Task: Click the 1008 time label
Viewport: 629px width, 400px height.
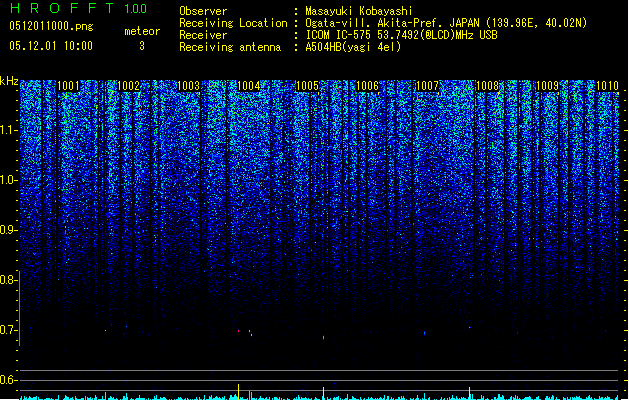Action: [487, 86]
